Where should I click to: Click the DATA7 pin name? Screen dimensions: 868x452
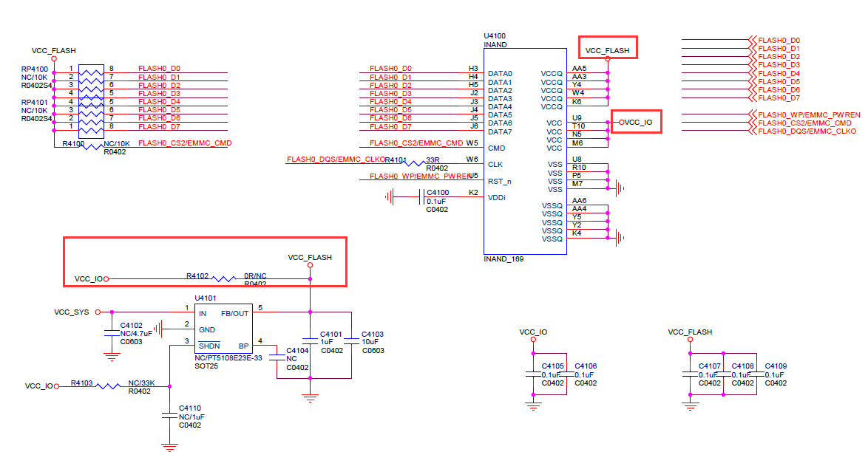500,131
